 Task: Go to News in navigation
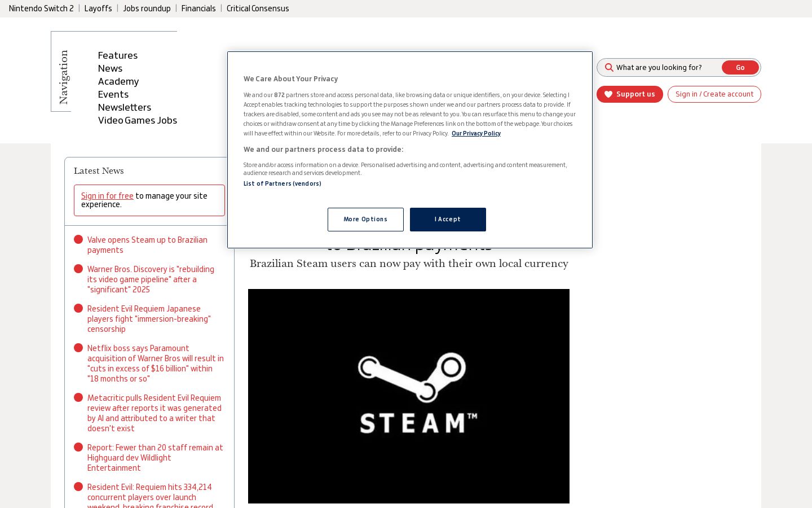pyautogui.click(x=110, y=68)
